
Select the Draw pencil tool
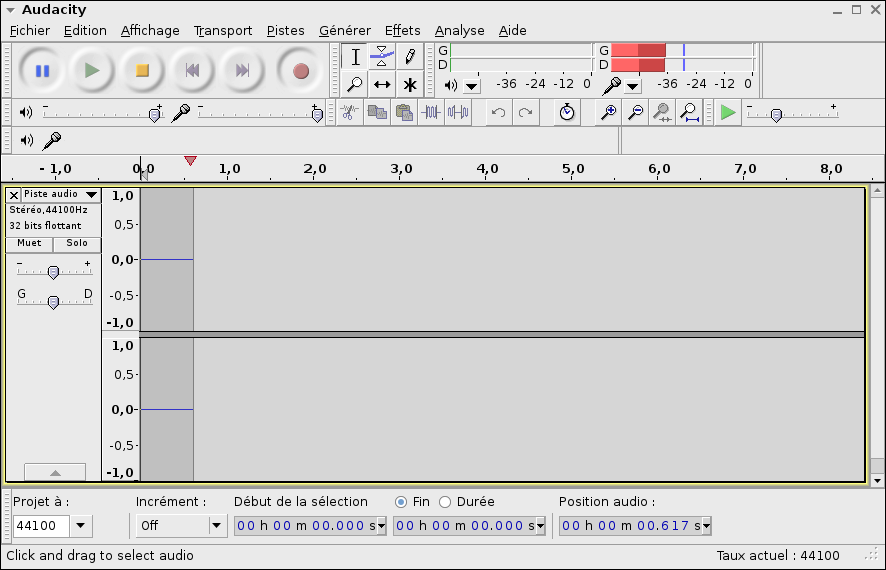410,56
